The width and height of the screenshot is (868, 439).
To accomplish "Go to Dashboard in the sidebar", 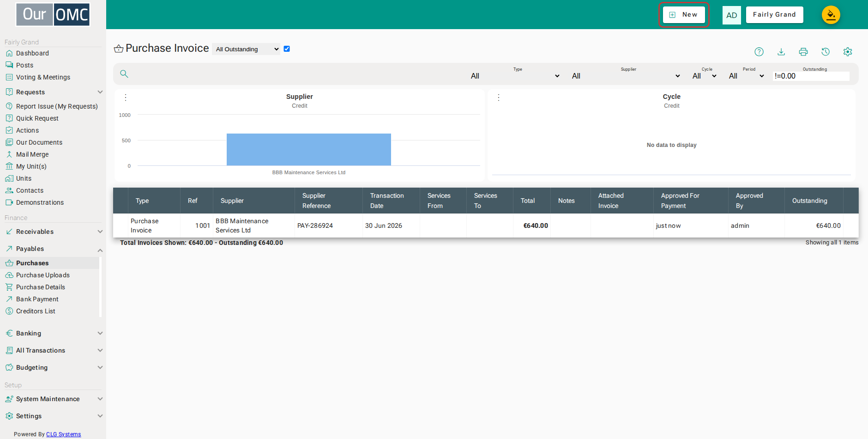I will tap(32, 53).
